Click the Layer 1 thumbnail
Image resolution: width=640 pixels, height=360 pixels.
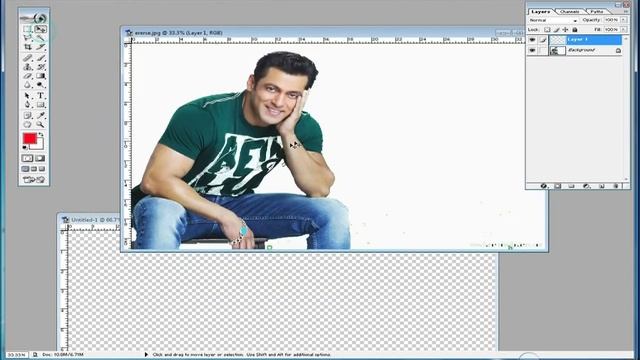[x=557, y=40]
